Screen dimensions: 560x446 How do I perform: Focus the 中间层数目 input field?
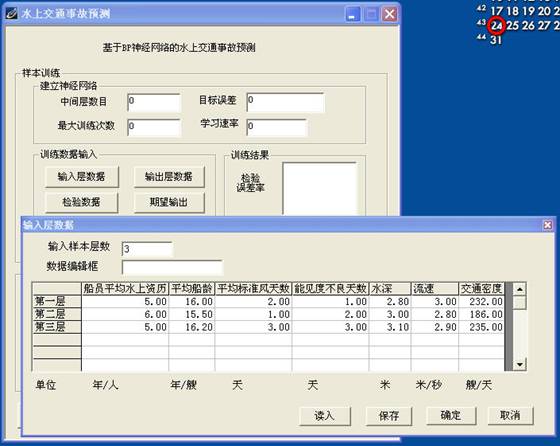coord(154,102)
